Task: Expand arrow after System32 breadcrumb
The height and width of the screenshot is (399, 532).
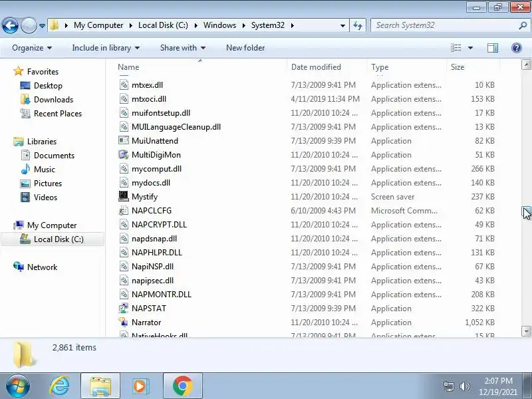Action: (x=292, y=25)
